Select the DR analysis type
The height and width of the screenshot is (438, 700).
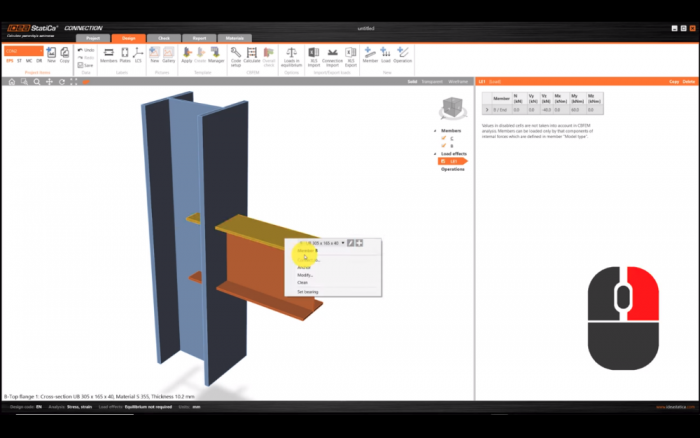click(39, 61)
